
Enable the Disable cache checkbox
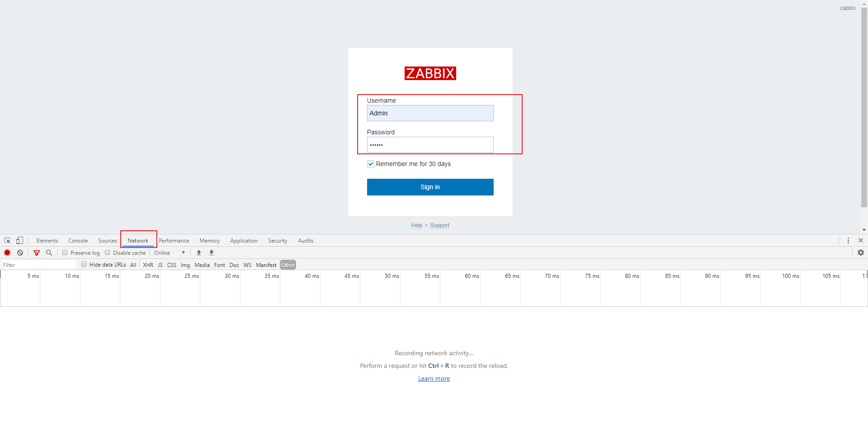107,252
